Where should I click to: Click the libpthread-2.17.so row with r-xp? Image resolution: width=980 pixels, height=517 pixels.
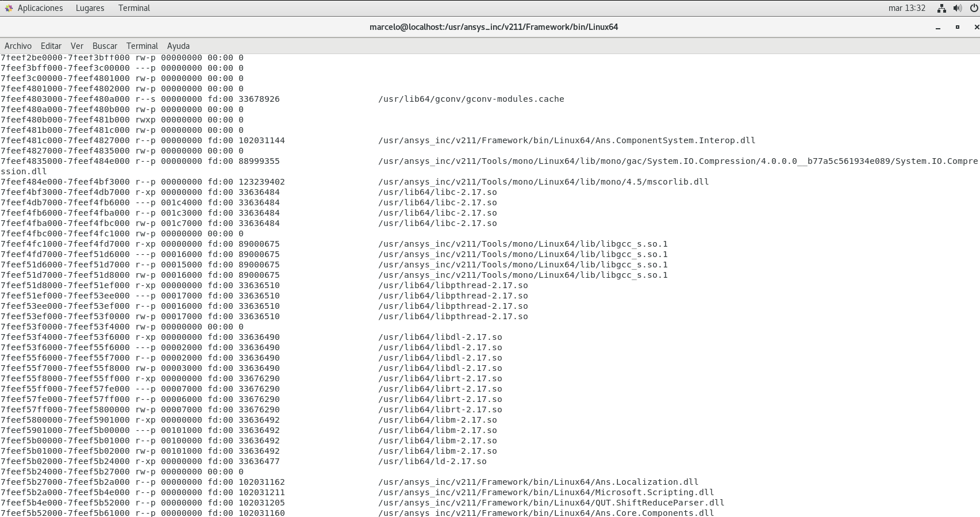coord(264,285)
